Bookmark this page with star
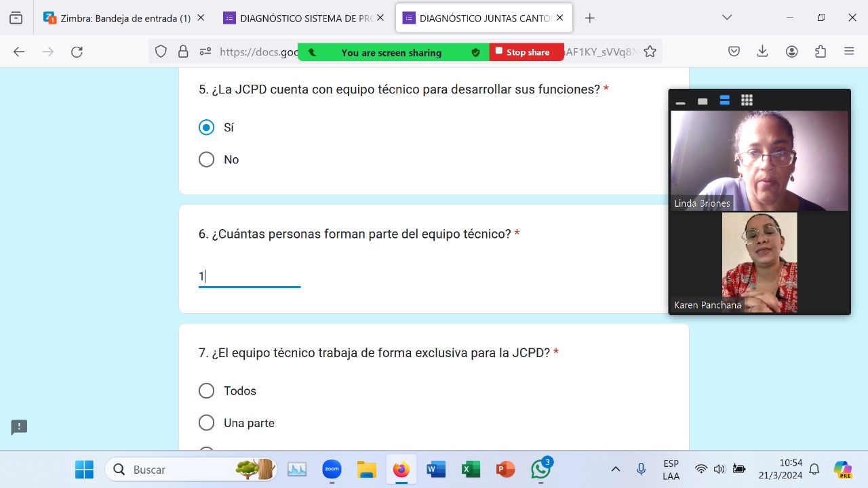This screenshot has height=488, width=868. click(650, 52)
